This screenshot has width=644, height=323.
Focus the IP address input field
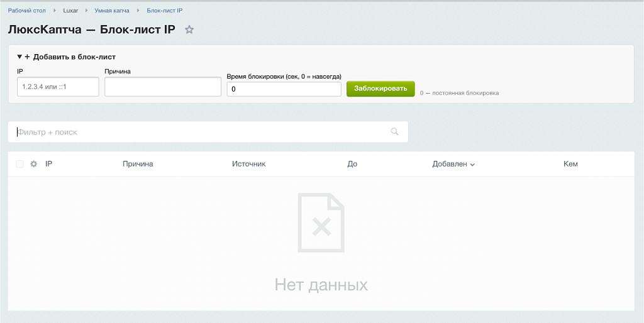58,87
